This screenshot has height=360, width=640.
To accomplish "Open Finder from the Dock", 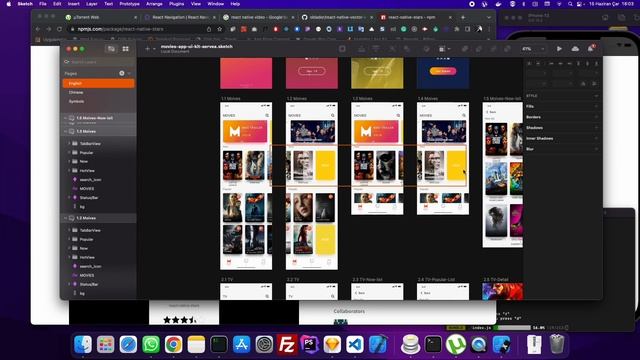I will click(83, 344).
